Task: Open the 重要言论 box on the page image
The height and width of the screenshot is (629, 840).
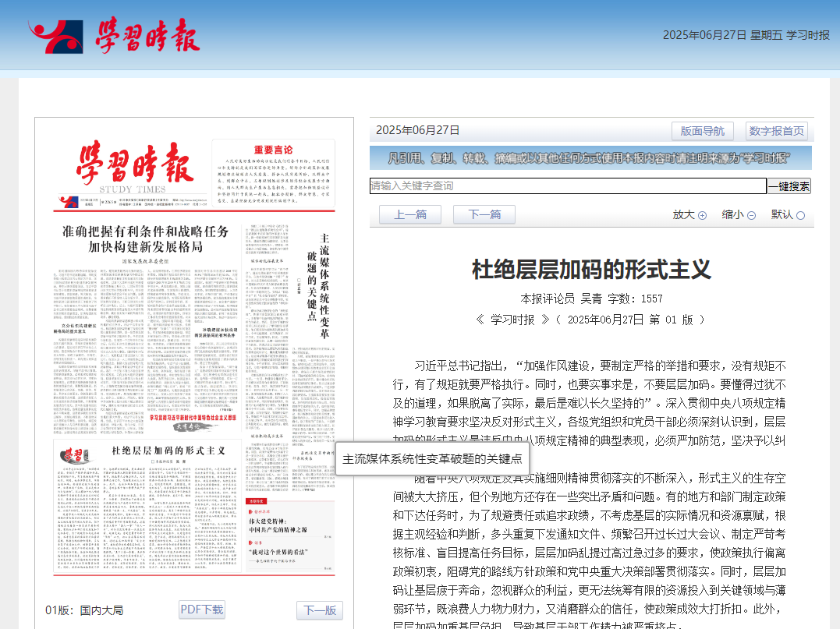Action: [x=273, y=172]
